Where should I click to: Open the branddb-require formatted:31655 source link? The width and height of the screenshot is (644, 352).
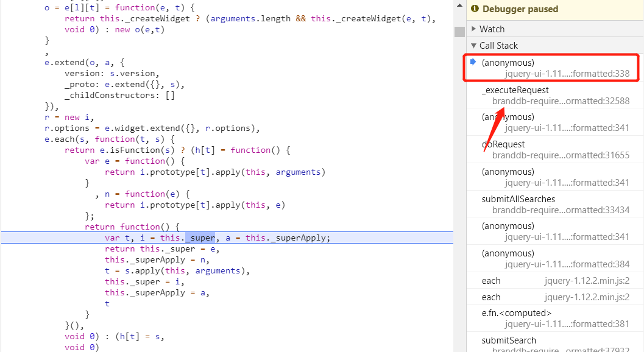[561, 155]
